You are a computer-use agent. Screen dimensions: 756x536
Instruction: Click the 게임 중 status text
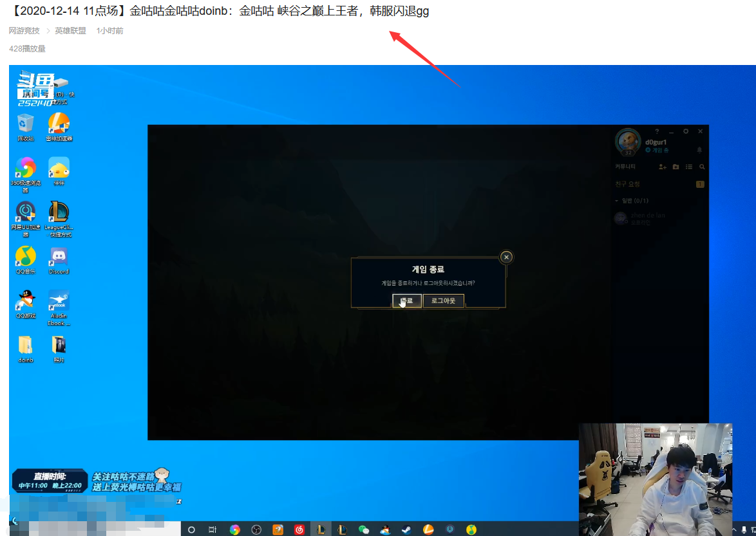click(659, 151)
